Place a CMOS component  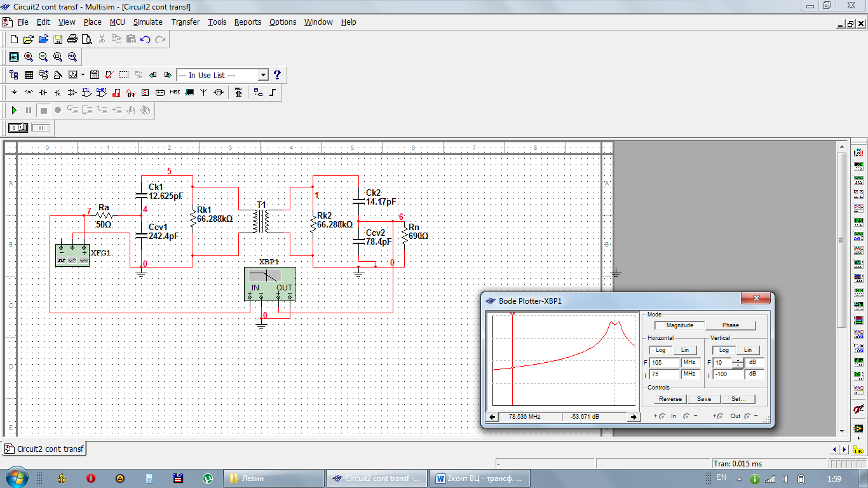(102, 93)
